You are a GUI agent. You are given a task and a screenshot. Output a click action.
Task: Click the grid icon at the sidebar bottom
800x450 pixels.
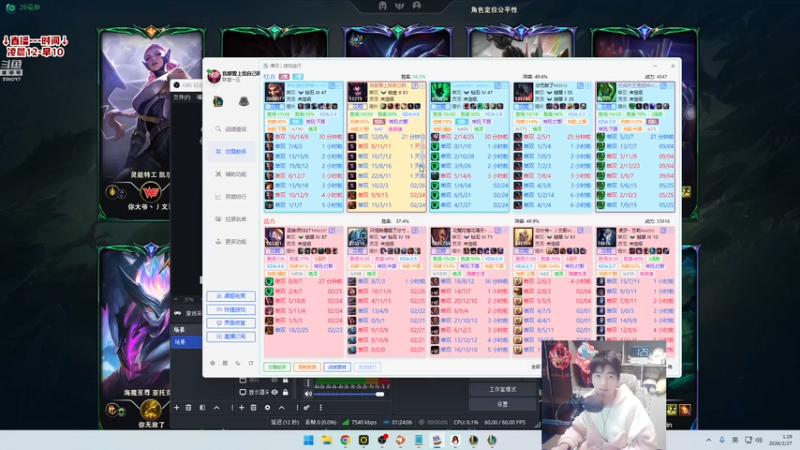coord(225,363)
